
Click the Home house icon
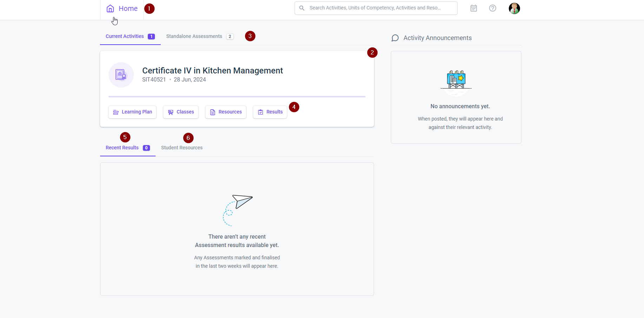pyautogui.click(x=110, y=8)
